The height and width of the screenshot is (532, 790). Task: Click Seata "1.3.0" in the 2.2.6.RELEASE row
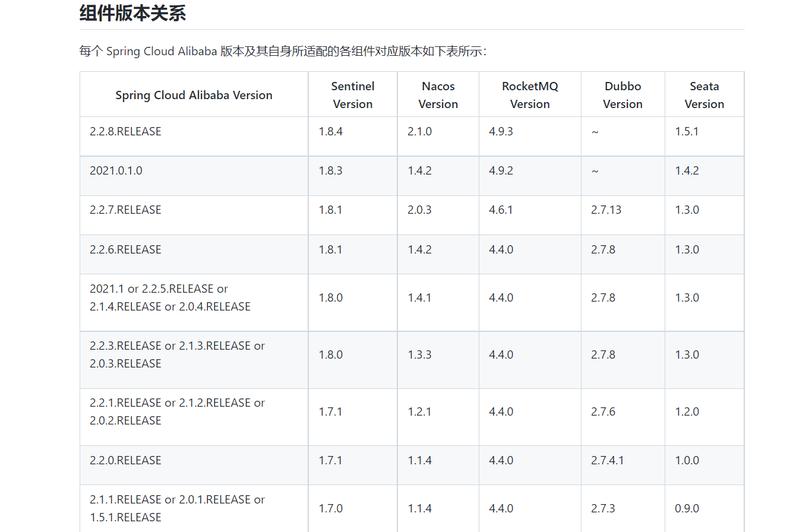(x=687, y=249)
